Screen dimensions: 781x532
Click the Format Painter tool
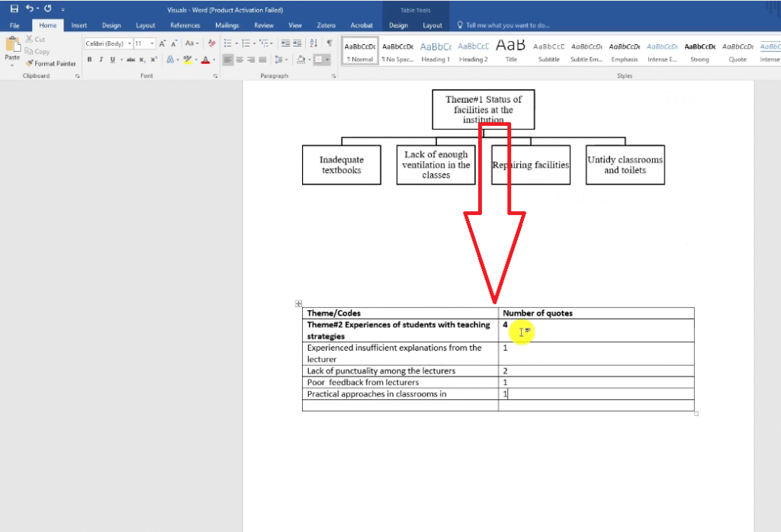pos(50,63)
